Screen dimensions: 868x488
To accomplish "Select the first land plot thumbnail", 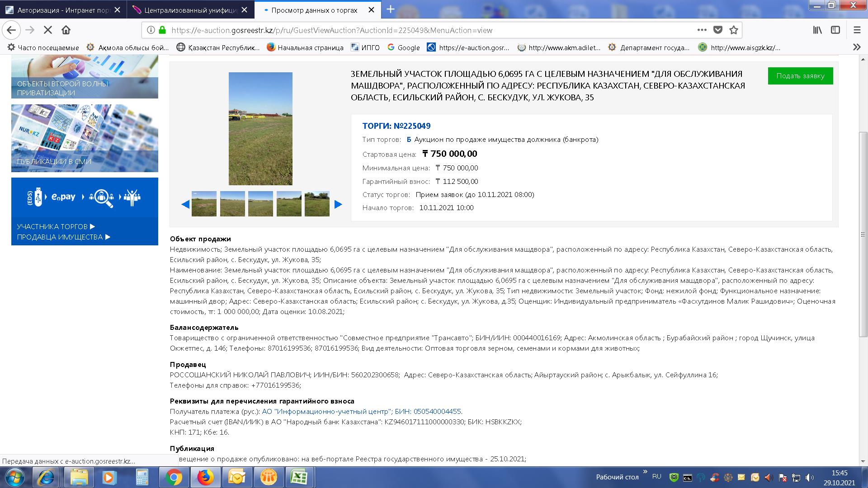I will 204,204.
